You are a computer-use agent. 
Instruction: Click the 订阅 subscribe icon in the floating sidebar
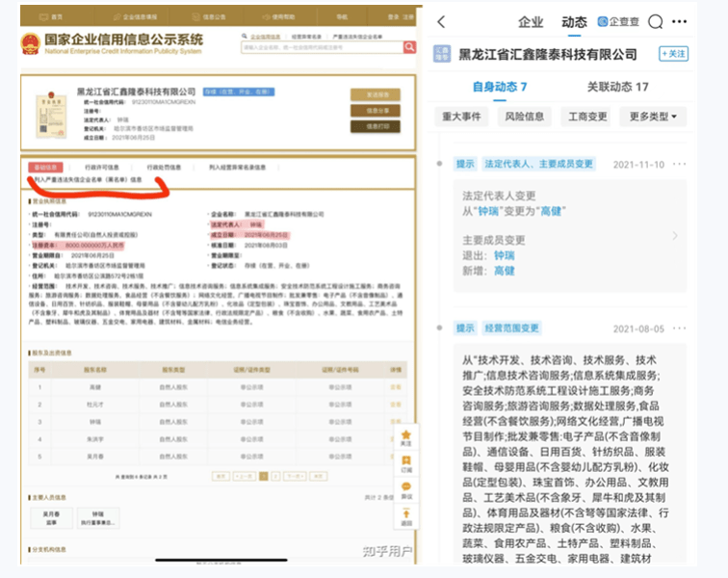[405, 463]
